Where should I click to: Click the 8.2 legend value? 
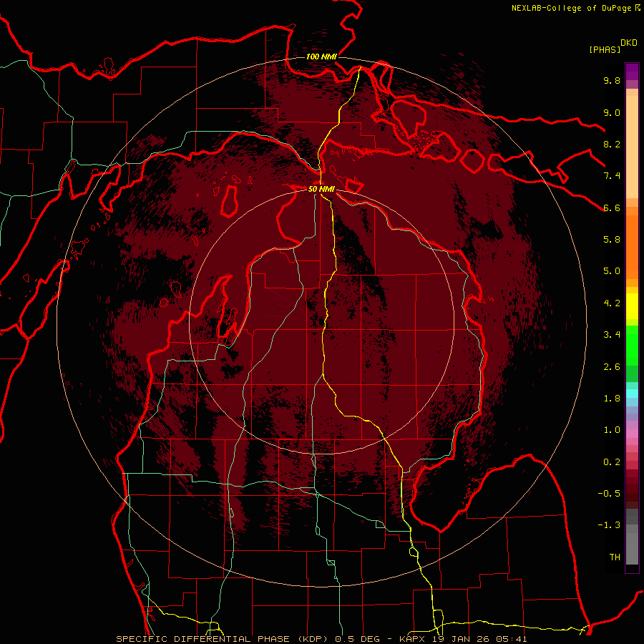tap(612, 144)
